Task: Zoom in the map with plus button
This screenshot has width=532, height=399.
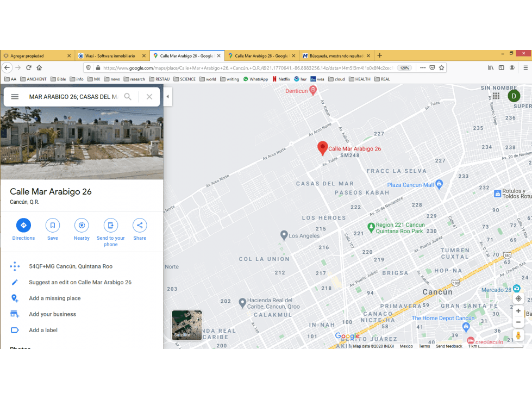Action: click(x=518, y=311)
